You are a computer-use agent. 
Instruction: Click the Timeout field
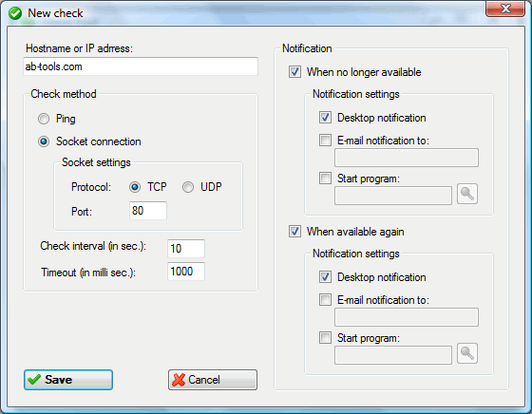pos(186,272)
